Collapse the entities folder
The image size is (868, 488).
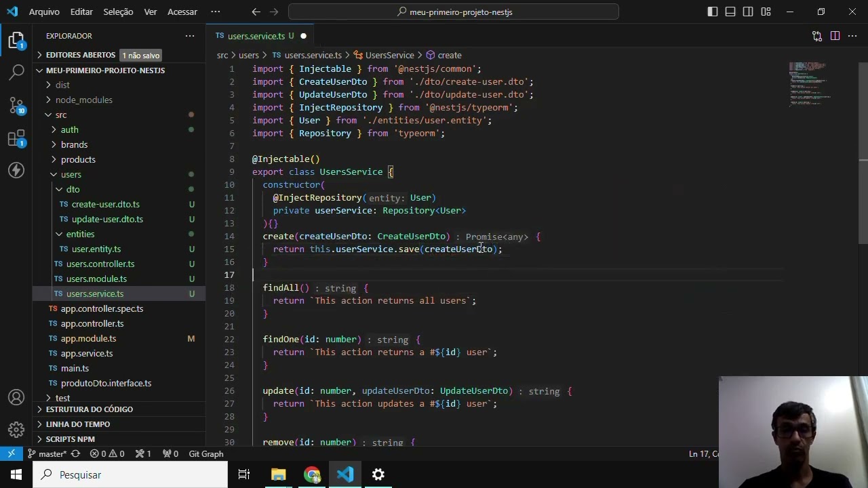tap(119, 234)
